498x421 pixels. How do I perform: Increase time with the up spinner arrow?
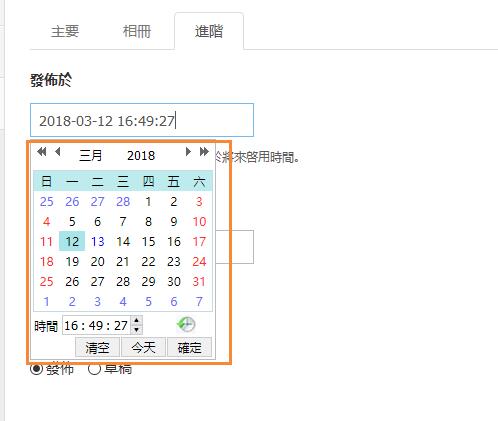pyautogui.click(x=136, y=320)
